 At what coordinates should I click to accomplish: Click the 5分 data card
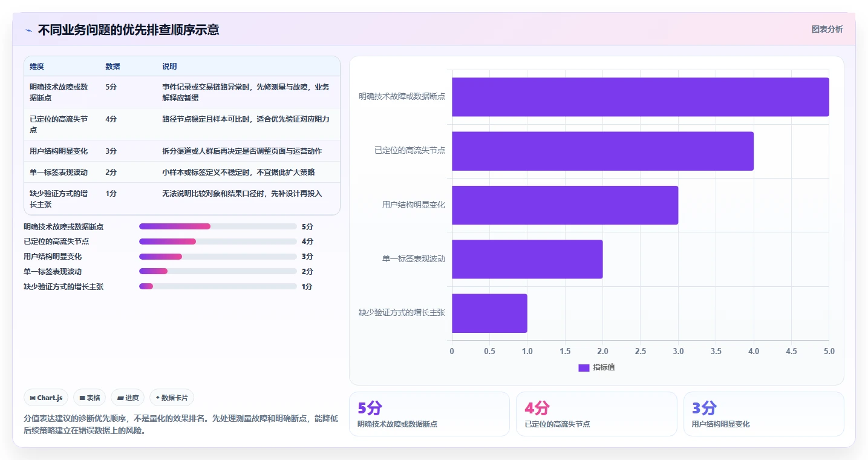pyautogui.click(x=429, y=414)
